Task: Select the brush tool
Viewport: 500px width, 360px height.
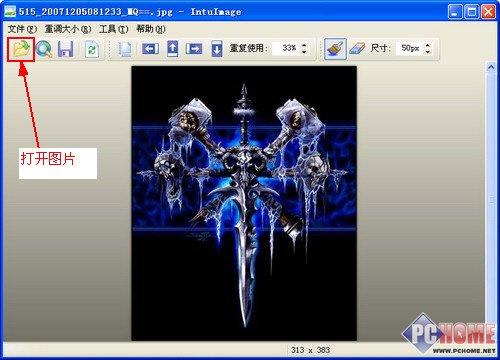Action: click(x=335, y=49)
